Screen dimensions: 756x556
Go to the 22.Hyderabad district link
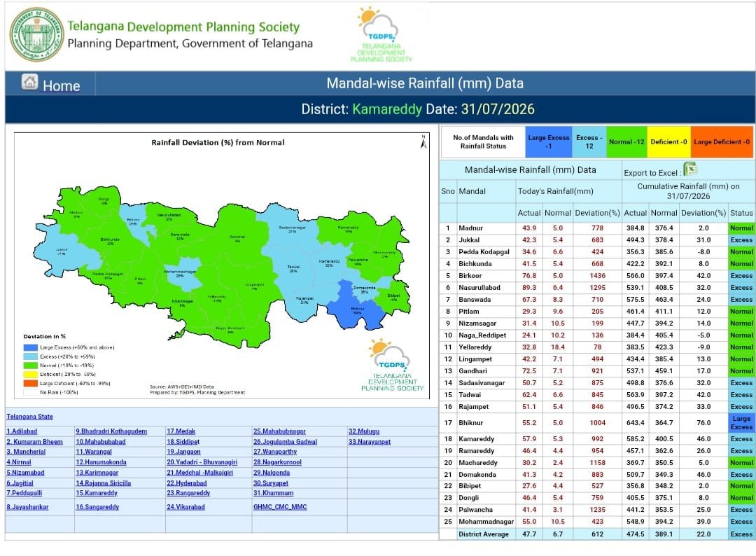coord(187,483)
